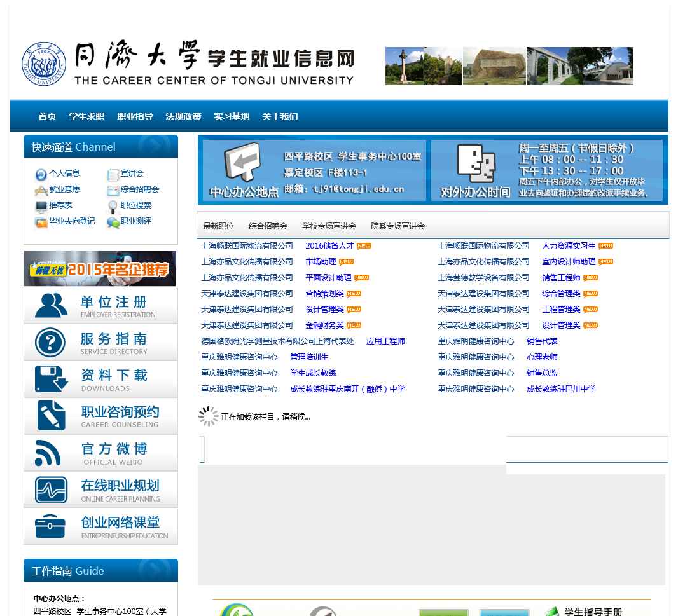Viewport: 678px width, 616px height.
Task: Click NEW badge beside 2016储备人才
Action: (364, 246)
